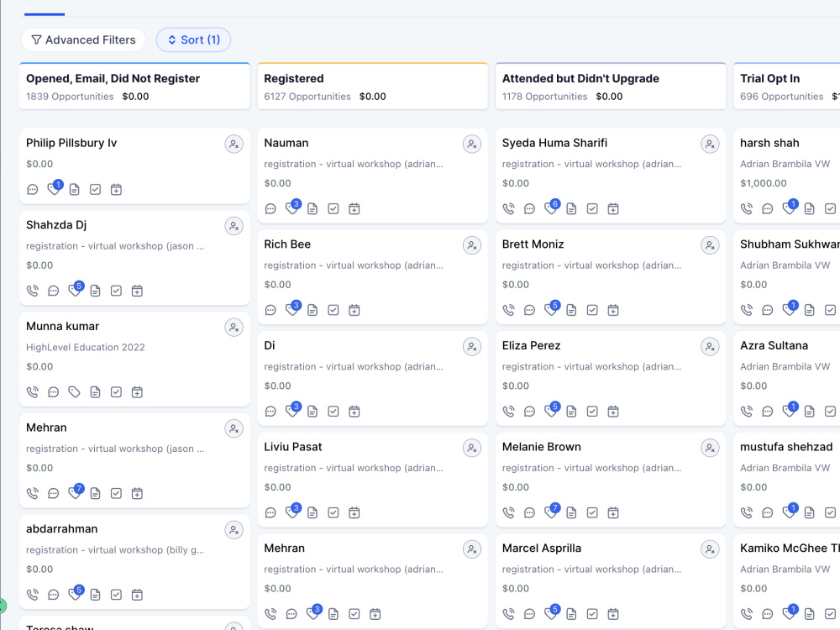Open the Marcel Asprilla opportunity name
Image resolution: width=840 pixels, height=630 pixels.
coord(542,548)
